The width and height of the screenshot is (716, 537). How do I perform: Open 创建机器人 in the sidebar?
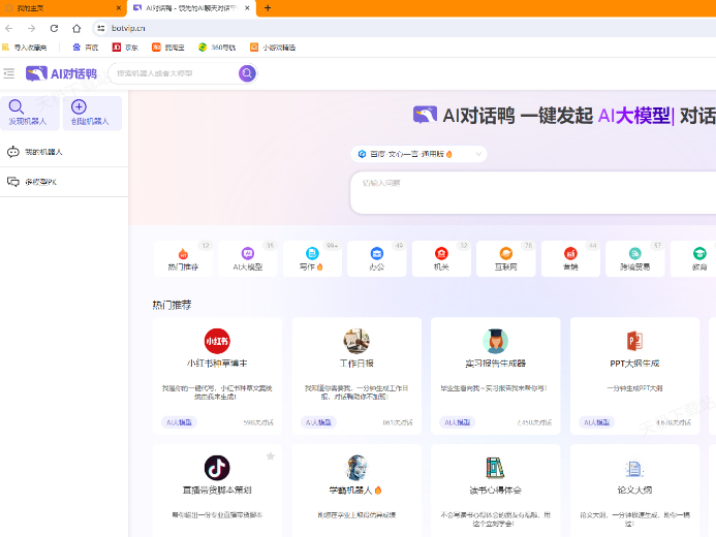coord(92,113)
